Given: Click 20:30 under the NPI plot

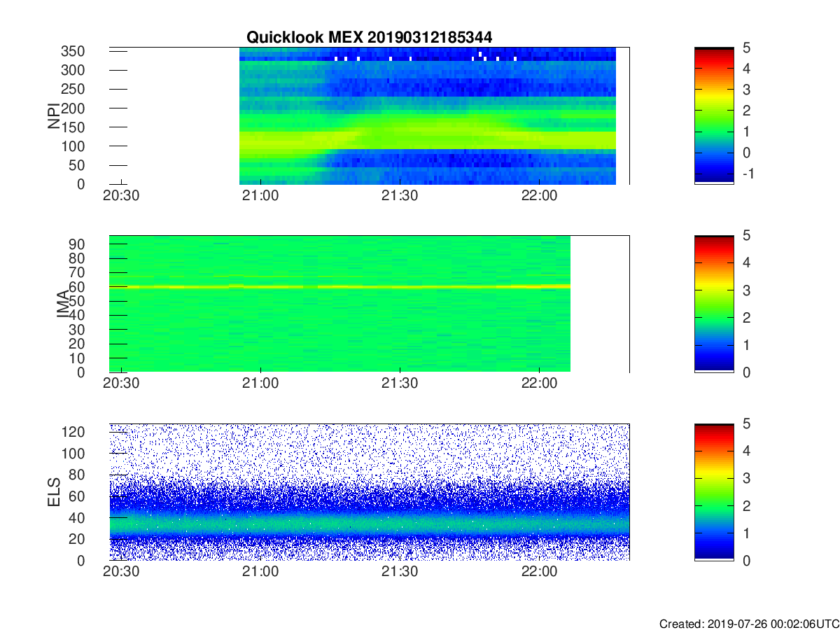Looking at the screenshot, I should pos(122,196).
